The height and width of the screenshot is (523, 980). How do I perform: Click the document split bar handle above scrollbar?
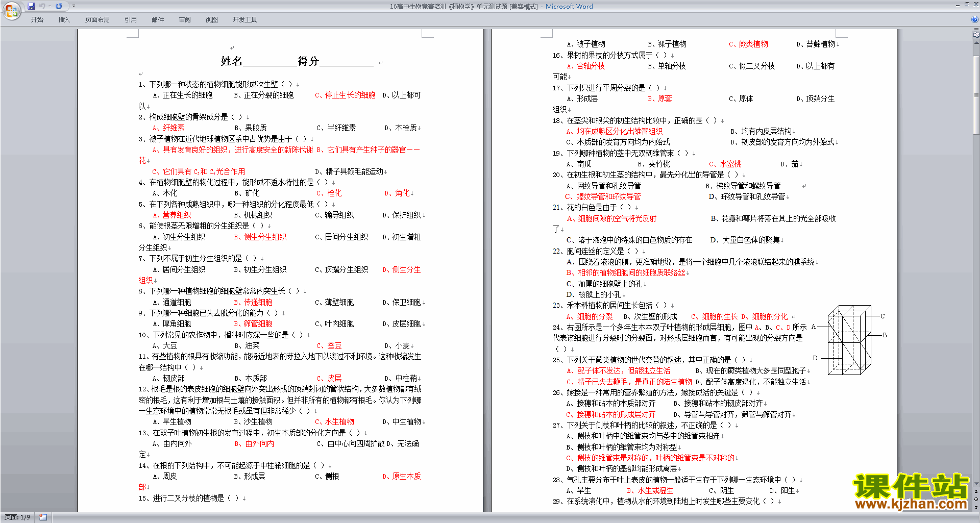976,29
